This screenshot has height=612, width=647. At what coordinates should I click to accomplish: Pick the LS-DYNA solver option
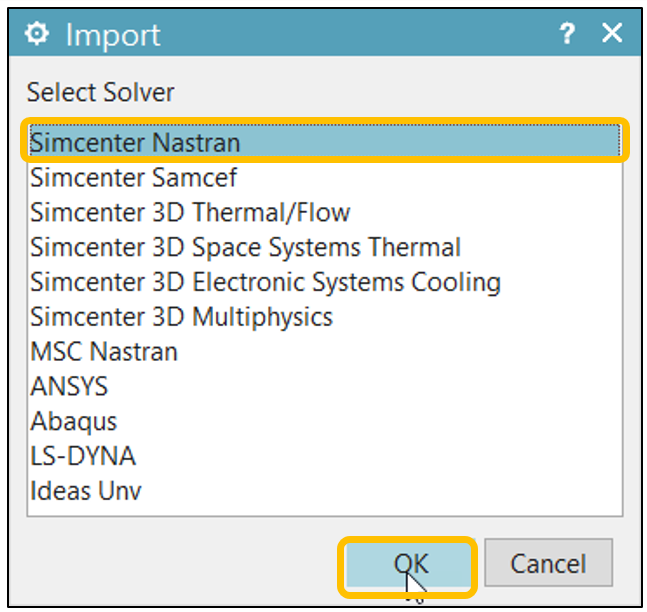coord(83,456)
